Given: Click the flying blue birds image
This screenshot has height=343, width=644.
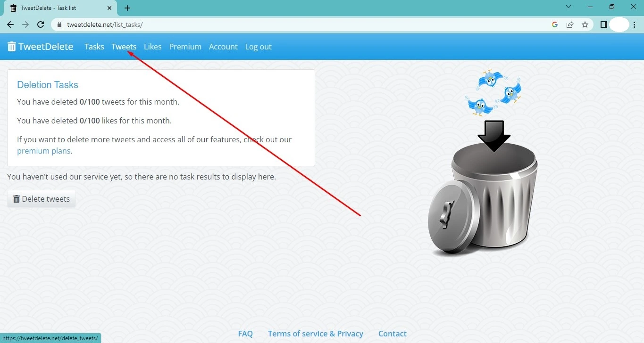Looking at the screenshot, I should click(x=493, y=92).
